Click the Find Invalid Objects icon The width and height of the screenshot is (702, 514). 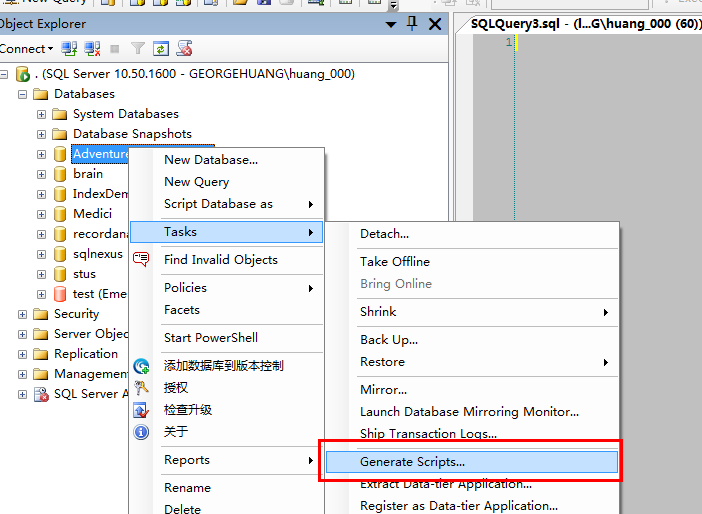coord(142,260)
